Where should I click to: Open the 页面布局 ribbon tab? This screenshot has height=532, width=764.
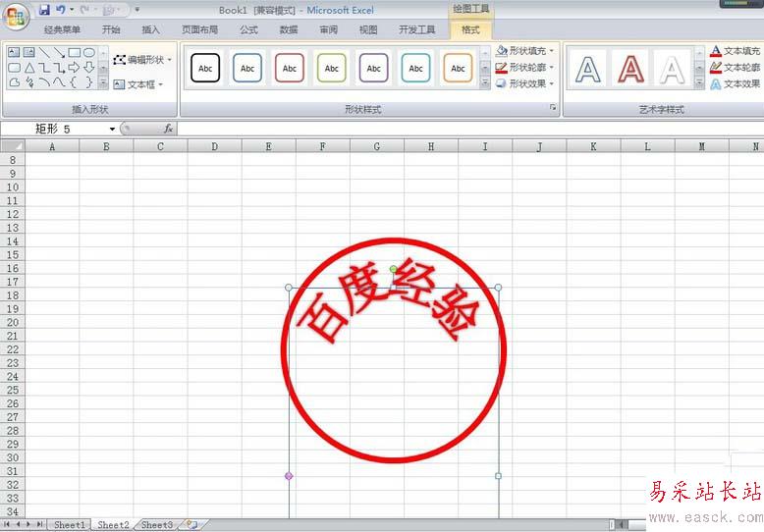coord(199,29)
